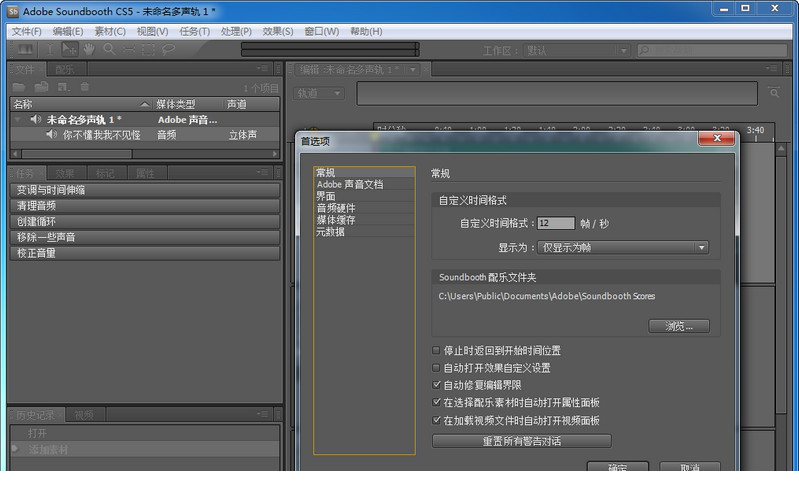The image size is (799, 489).
Task: Click the 创建循环 task button
Action: tap(145, 222)
